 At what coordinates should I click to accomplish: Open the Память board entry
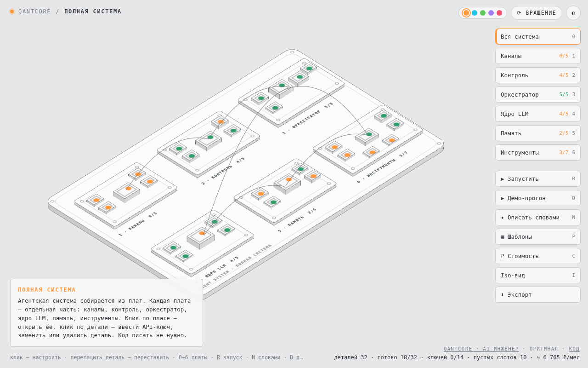tap(537, 133)
